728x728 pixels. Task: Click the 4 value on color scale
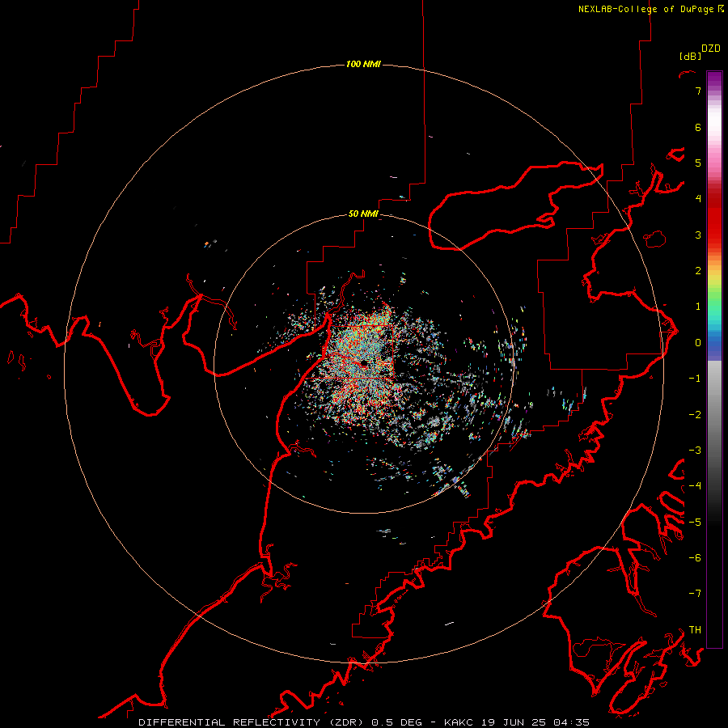click(x=698, y=199)
